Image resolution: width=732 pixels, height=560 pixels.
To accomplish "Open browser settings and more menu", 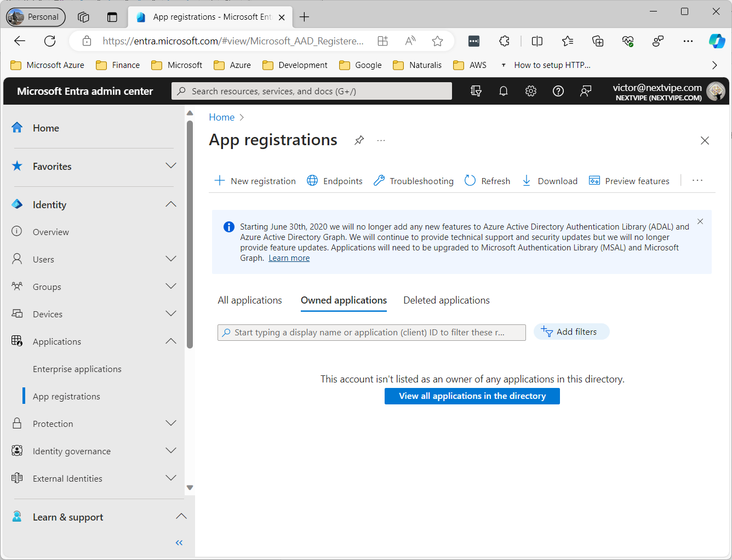I will [x=688, y=41].
